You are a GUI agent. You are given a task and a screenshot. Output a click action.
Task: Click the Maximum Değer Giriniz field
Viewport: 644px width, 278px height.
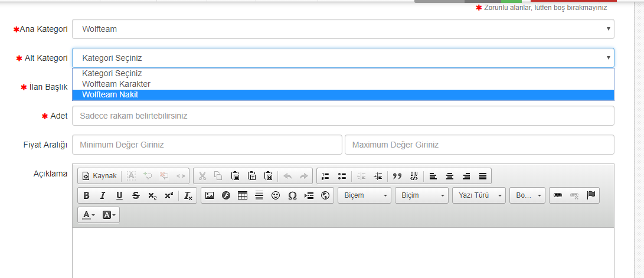[480, 145]
